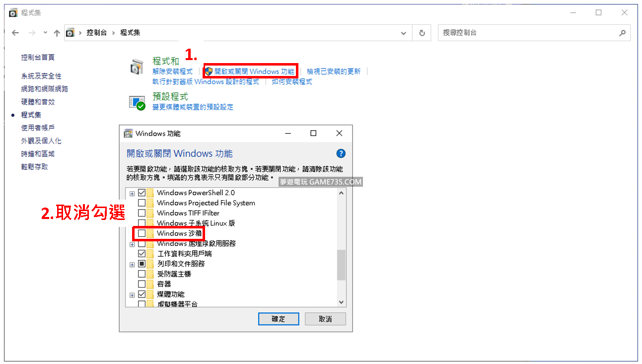Open 時鐘和區域 category

(x=38, y=154)
